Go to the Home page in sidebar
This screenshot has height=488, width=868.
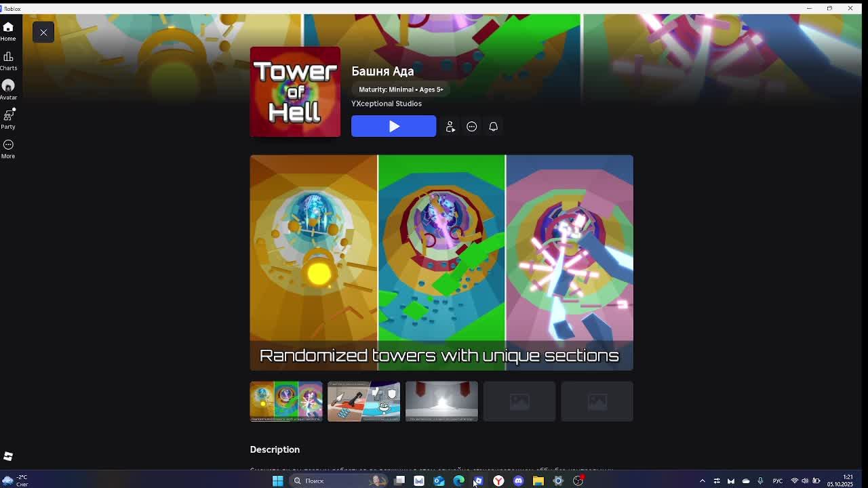coord(8,31)
